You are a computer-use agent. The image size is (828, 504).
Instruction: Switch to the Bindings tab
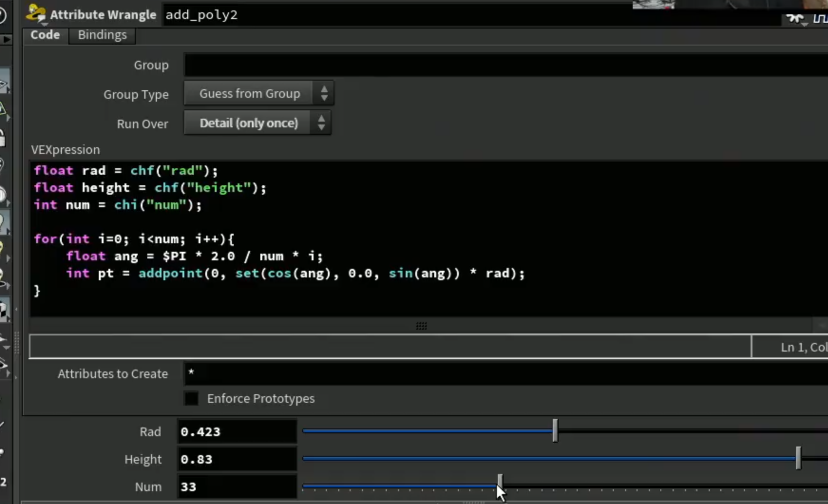(102, 35)
